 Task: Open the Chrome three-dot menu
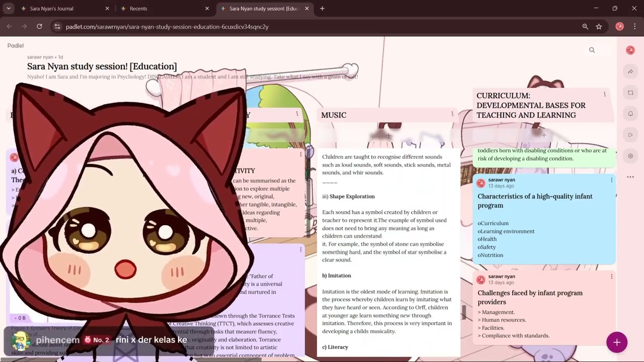click(634, 27)
